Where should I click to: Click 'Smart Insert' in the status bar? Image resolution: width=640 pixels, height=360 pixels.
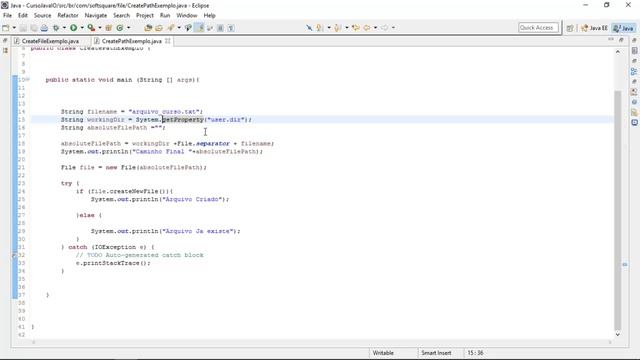click(436, 353)
